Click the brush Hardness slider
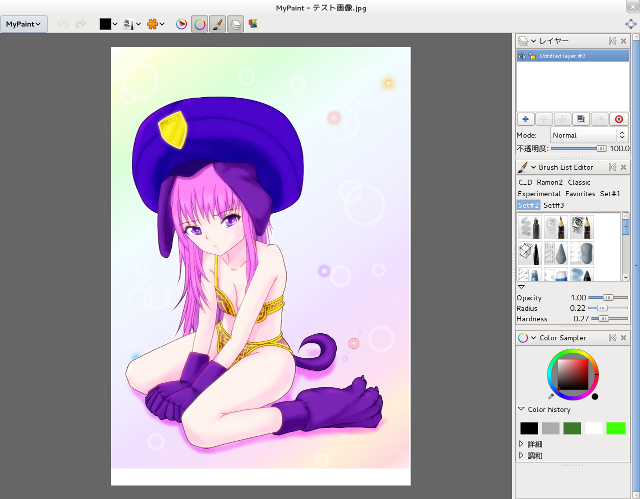 coord(609,319)
